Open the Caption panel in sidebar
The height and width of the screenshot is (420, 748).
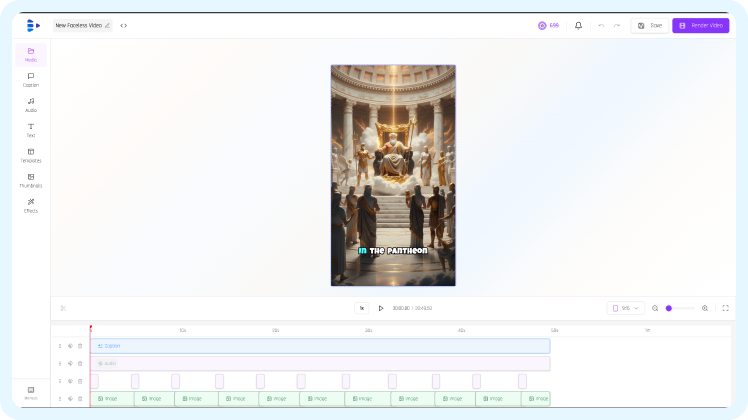(31, 79)
